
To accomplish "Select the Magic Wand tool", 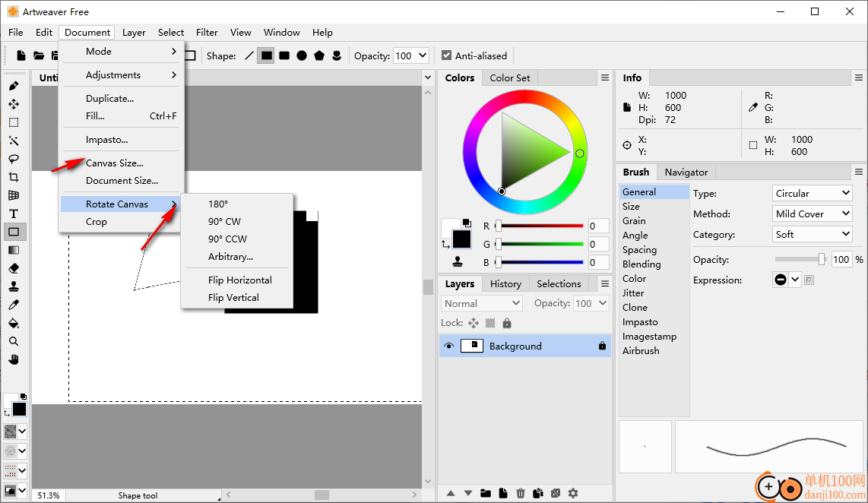I will pos(14,141).
